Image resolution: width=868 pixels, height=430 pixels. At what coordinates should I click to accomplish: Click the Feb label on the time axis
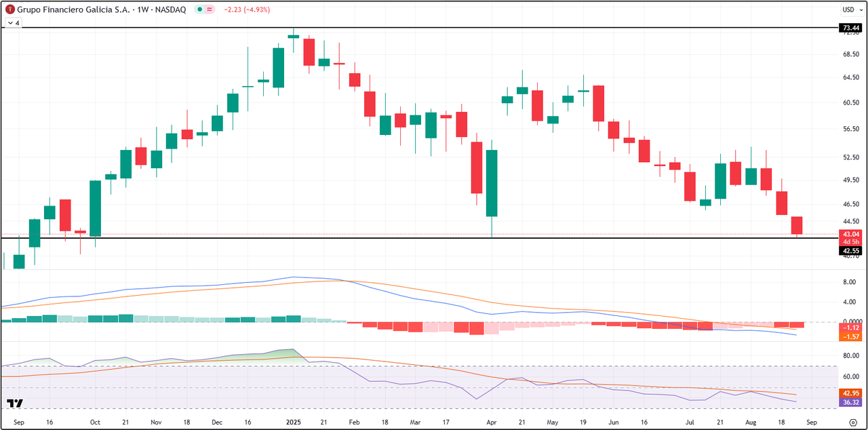click(x=354, y=422)
